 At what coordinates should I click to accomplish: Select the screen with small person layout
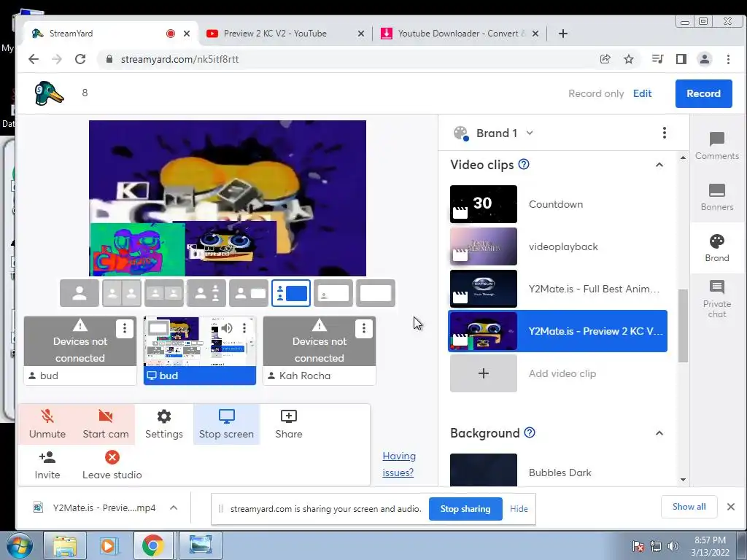point(333,293)
